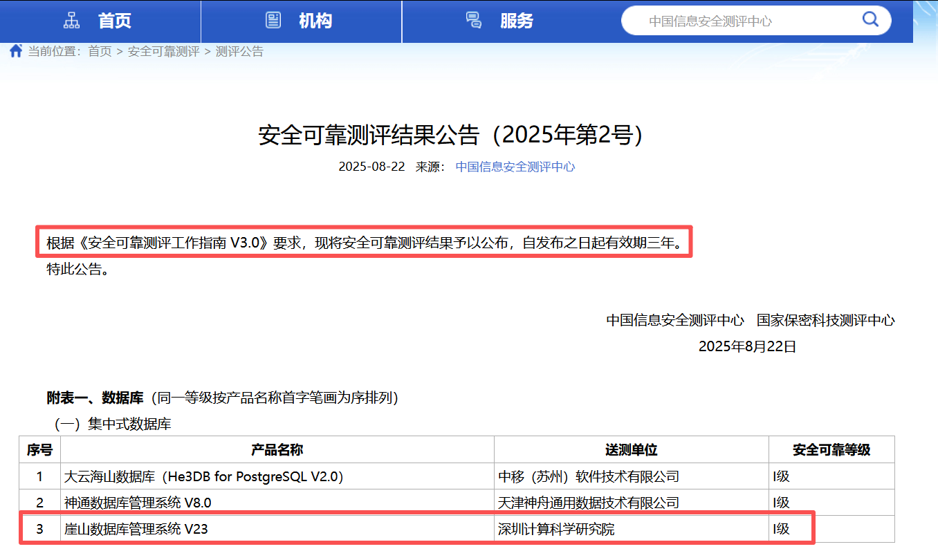This screenshot has height=560, width=938.
Task: Open the 中国信息安全测评中心 source link
Action: tap(515, 166)
